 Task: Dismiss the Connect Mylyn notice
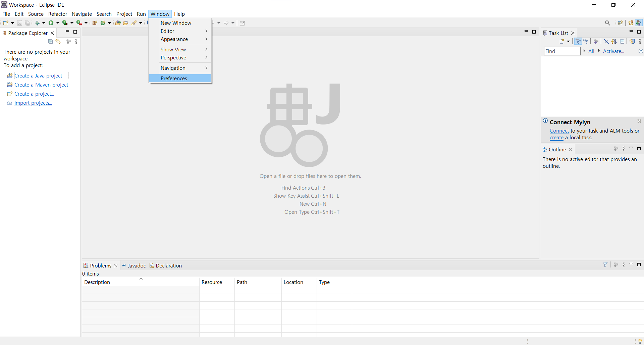point(639,121)
